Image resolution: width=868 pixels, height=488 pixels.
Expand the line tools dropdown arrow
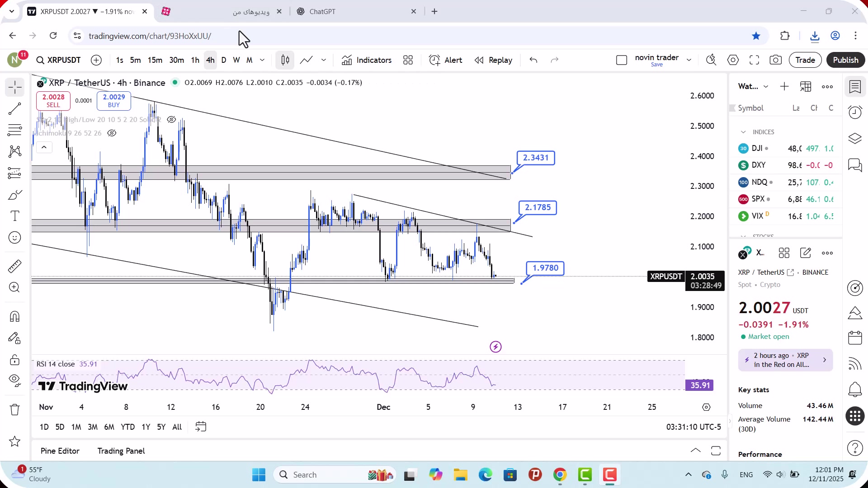coord(324,60)
